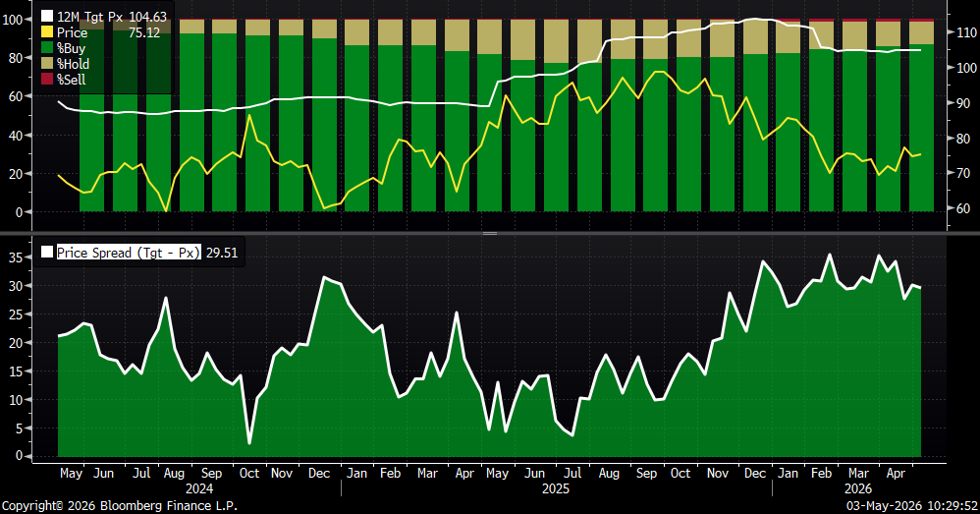This screenshot has width=980, height=514.
Task: Click the 35 axis label in spread chart
Action: point(17,257)
